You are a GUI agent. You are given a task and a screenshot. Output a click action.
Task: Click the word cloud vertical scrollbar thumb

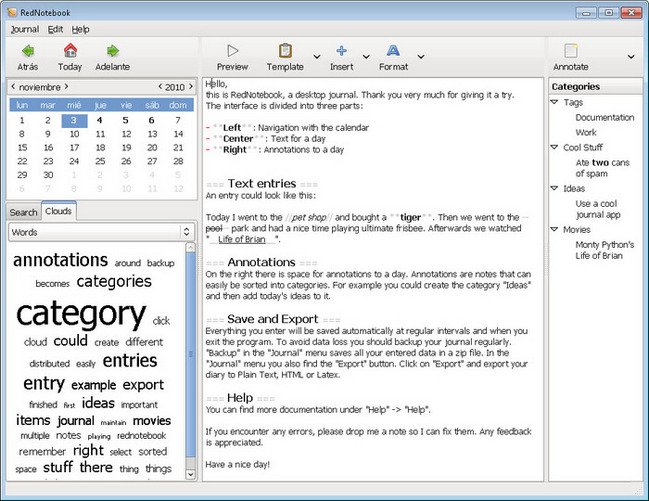[190, 355]
